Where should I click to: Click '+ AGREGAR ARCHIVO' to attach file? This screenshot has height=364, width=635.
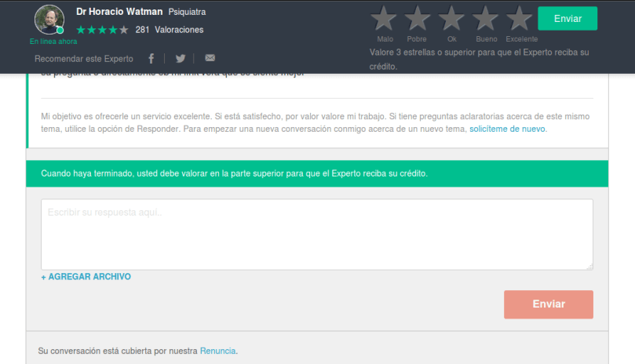click(86, 277)
